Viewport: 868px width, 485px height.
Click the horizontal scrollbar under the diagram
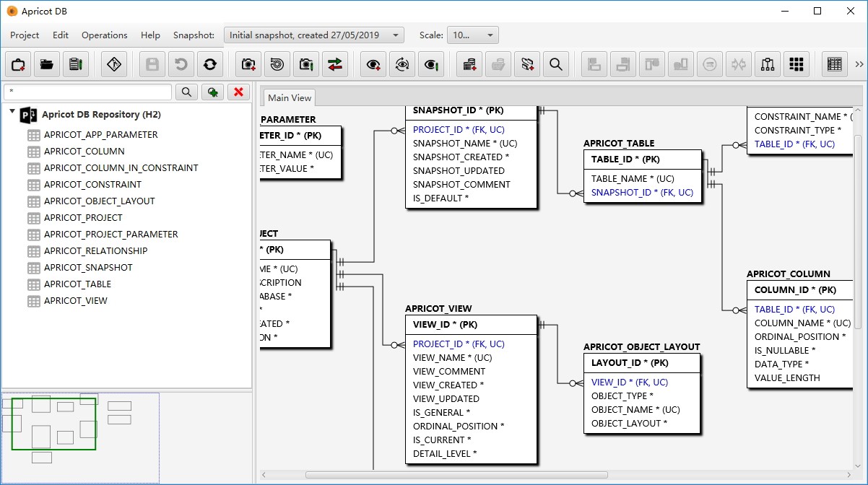pyautogui.click(x=456, y=475)
